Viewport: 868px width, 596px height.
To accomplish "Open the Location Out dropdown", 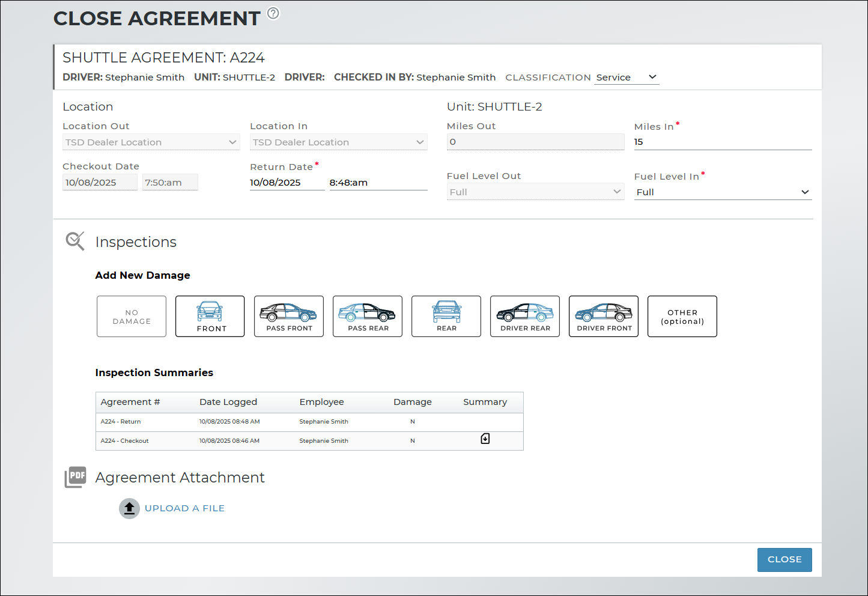I will [151, 142].
